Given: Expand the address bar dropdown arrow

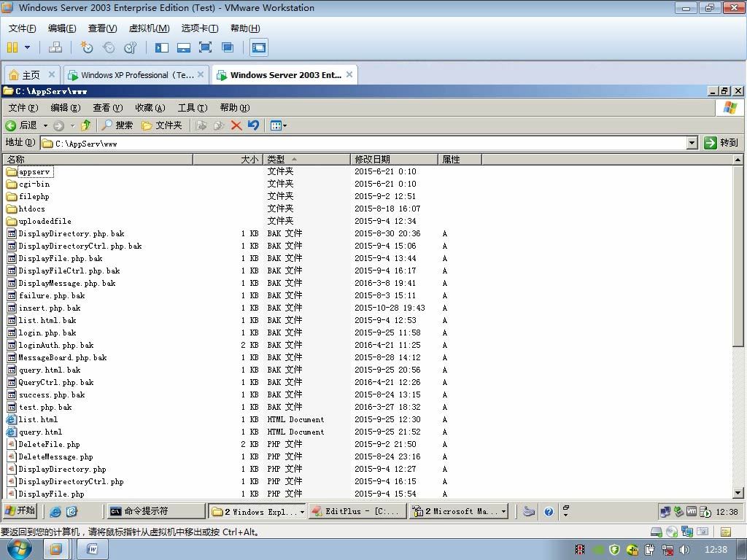Looking at the screenshot, I should (692, 143).
